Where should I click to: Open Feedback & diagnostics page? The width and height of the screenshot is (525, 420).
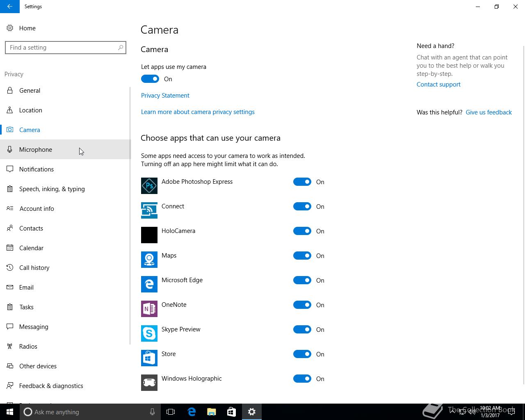tap(65, 386)
